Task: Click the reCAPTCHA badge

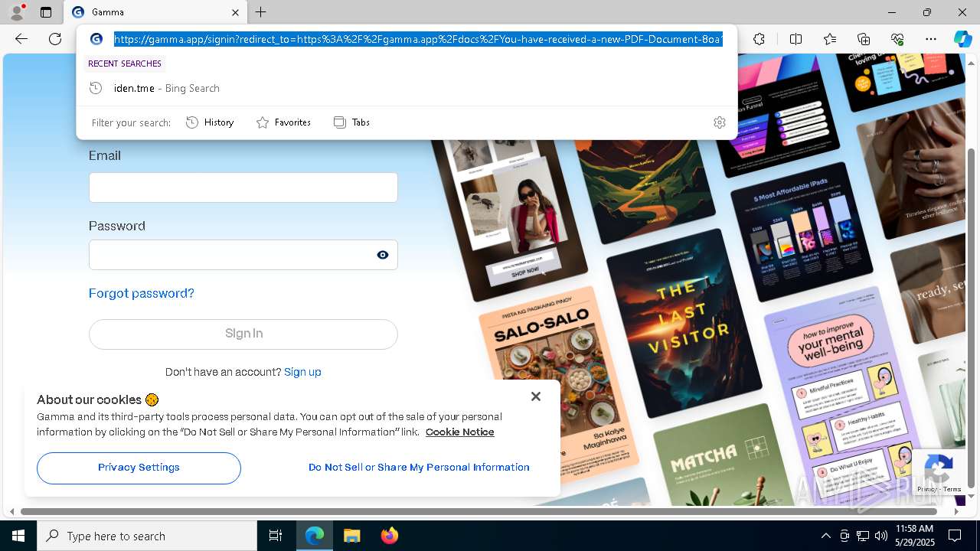Action: pyautogui.click(x=939, y=473)
